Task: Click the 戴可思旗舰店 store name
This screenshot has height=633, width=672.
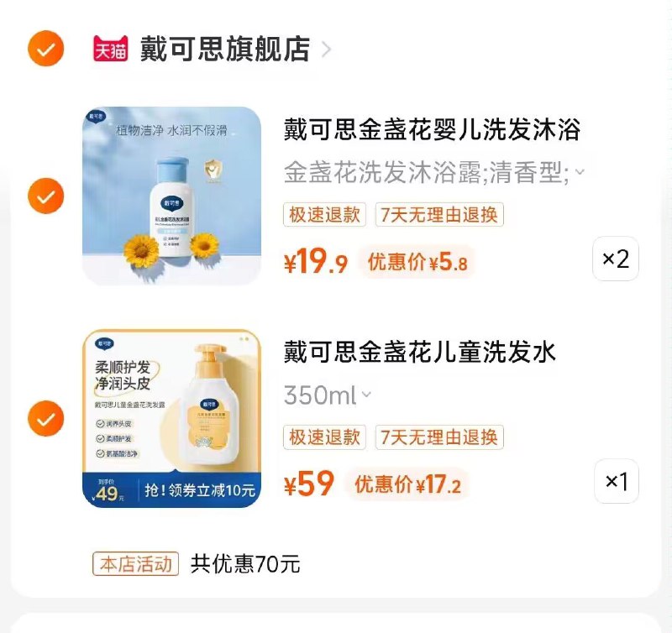Action: click(224, 50)
